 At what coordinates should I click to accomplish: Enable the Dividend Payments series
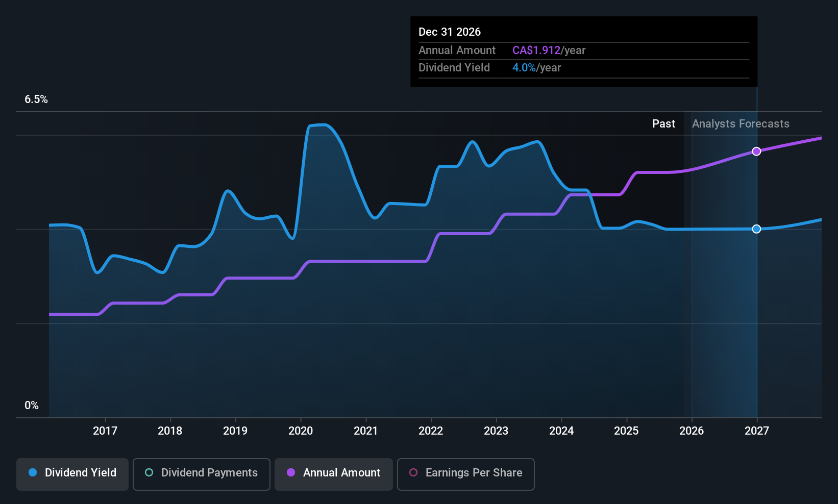click(x=201, y=474)
